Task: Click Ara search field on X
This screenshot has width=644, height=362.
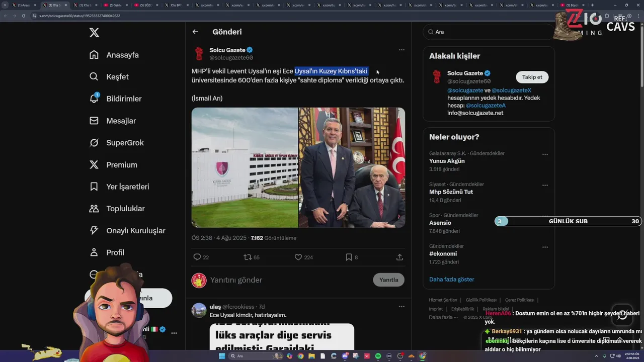Action: tap(488, 32)
